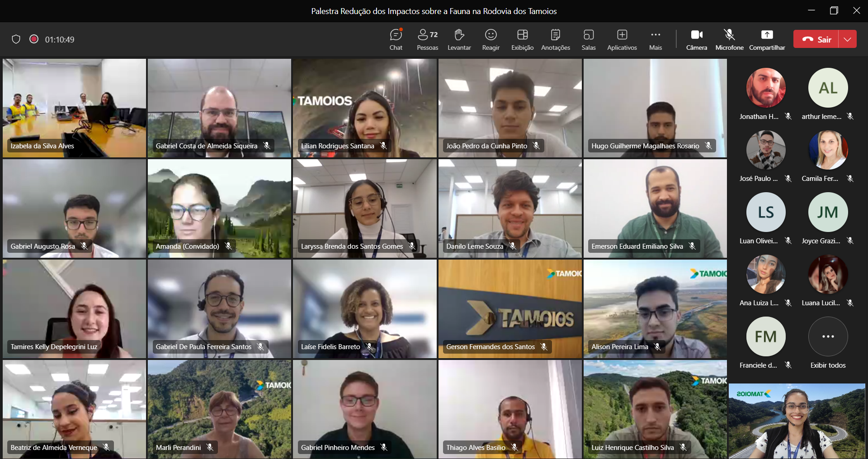
Task: Open the Exibição view options menu
Action: (522, 39)
